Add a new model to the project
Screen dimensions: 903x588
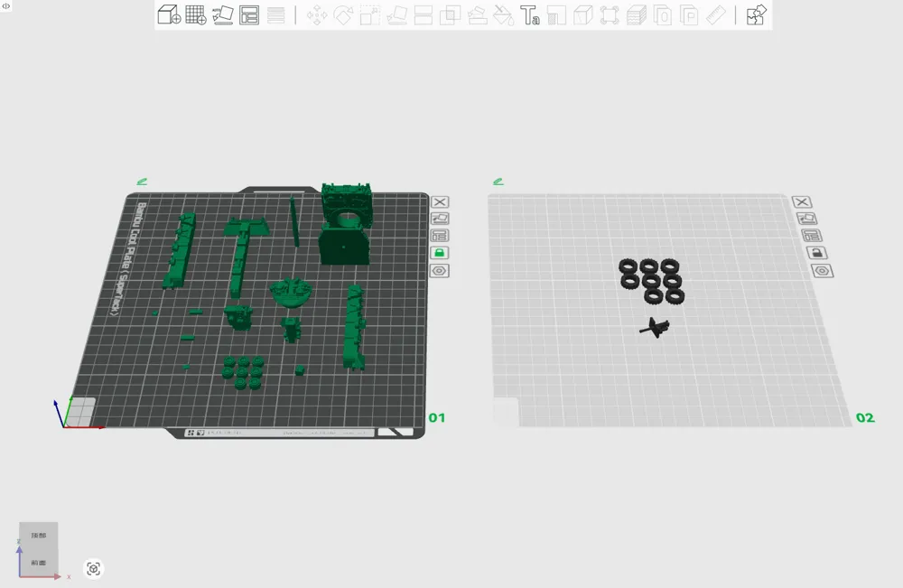[x=166, y=14]
